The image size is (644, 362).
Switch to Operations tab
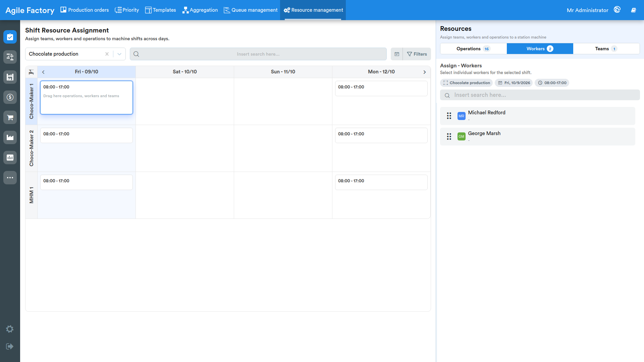tap(473, 49)
